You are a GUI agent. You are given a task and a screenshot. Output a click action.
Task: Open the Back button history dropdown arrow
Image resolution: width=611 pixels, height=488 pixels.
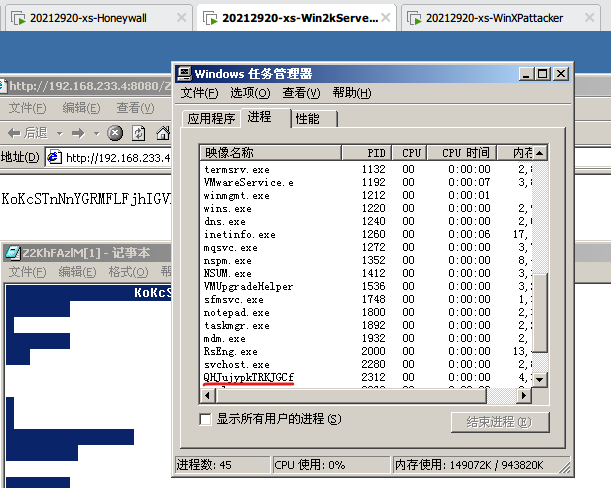(x=59, y=134)
